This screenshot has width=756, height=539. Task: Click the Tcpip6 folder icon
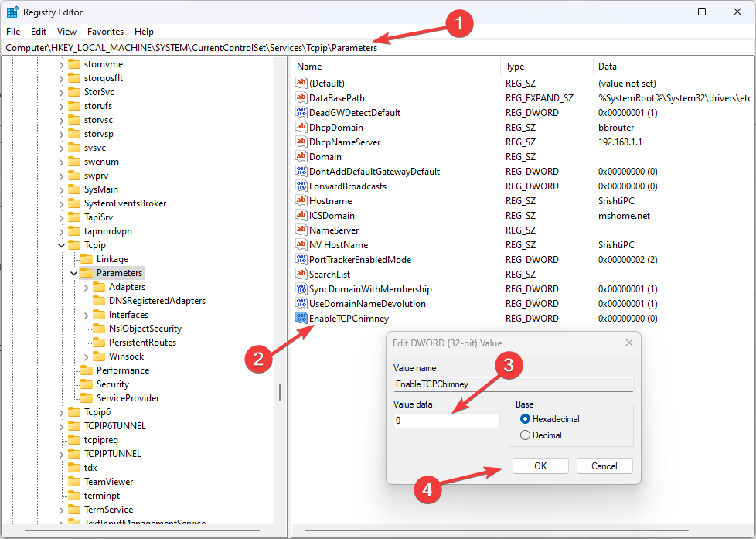coord(74,412)
